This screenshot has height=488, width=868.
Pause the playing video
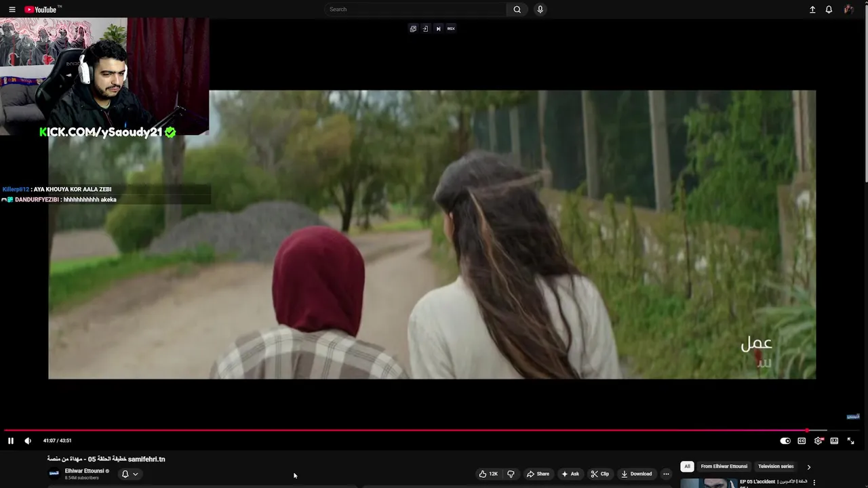(11, 441)
